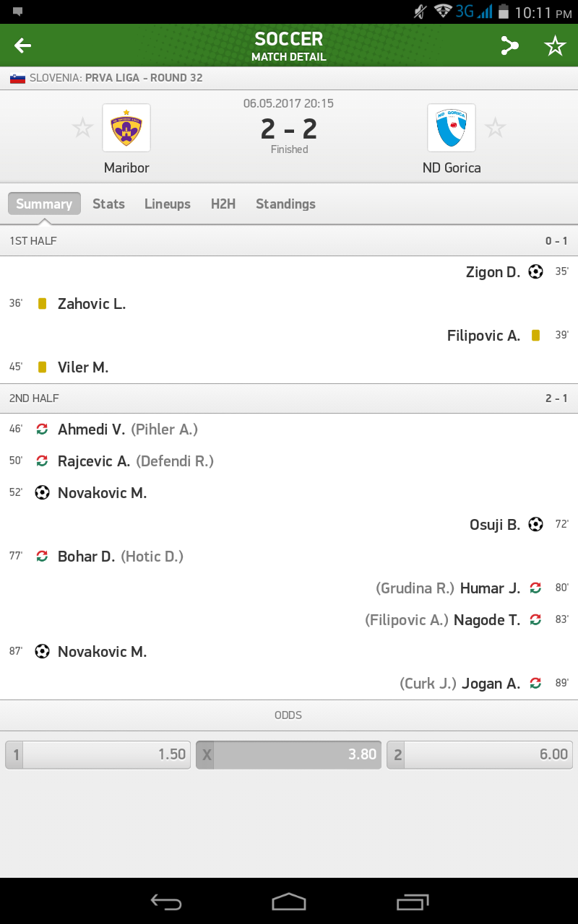Image resolution: width=578 pixels, height=924 pixels.
Task: Tap substitution icon next to Ahmedi V.
Action: [x=43, y=430]
